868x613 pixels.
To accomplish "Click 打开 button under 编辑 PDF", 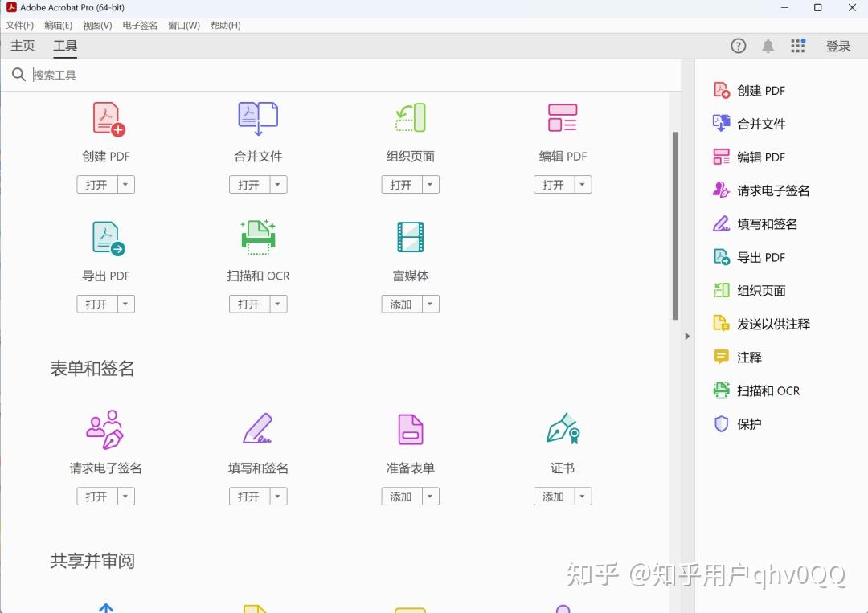I will pos(554,184).
